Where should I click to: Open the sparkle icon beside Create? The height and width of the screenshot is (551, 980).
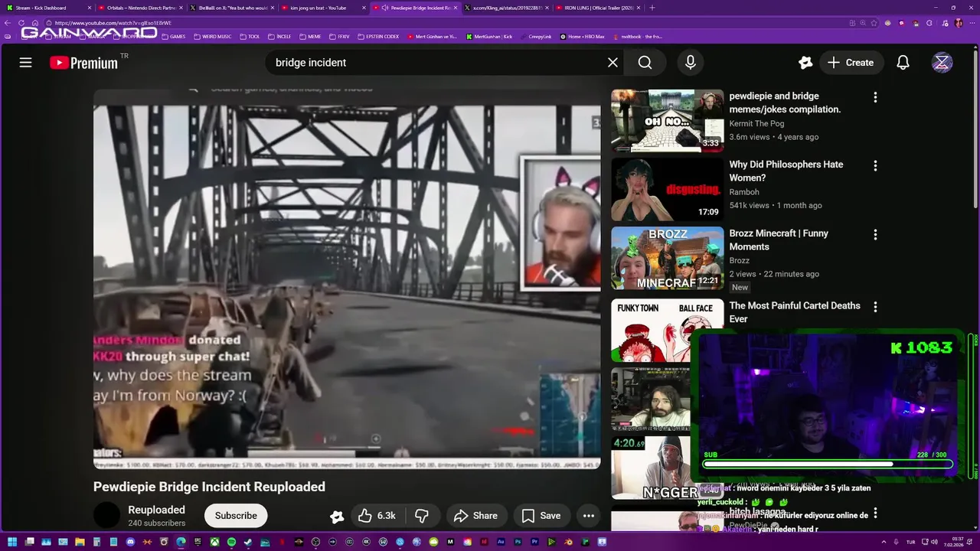tap(805, 63)
